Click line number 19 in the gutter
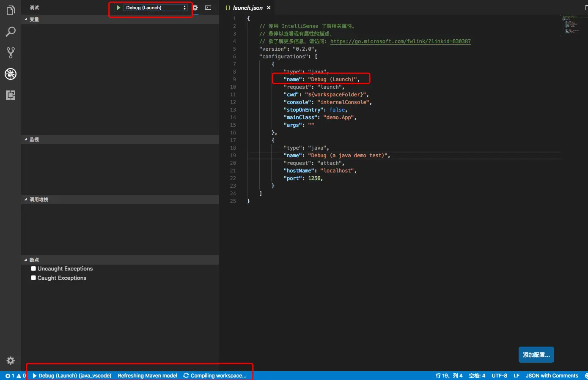 click(x=233, y=156)
